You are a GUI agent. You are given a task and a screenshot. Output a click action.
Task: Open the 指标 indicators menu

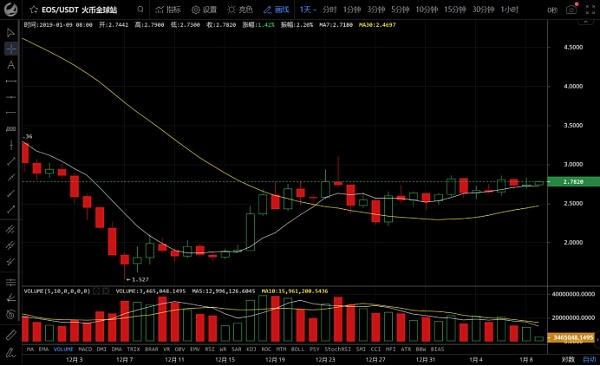click(168, 10)
